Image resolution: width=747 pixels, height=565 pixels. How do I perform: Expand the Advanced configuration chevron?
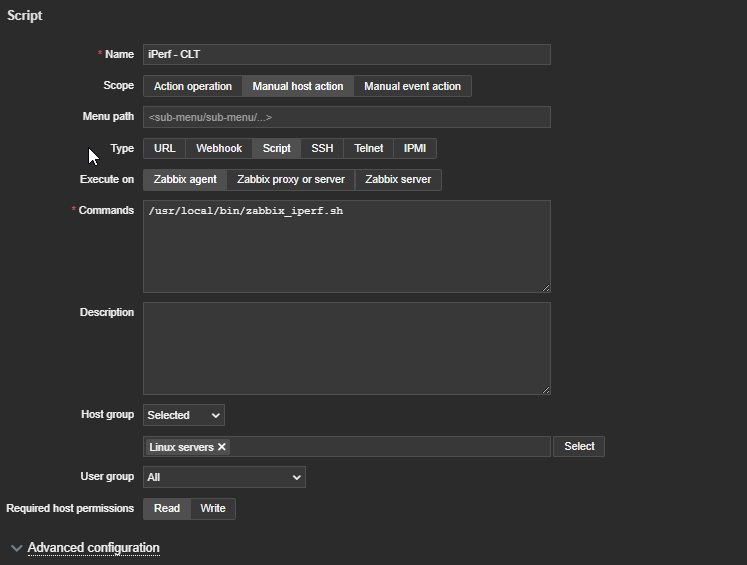click(17, 548)
